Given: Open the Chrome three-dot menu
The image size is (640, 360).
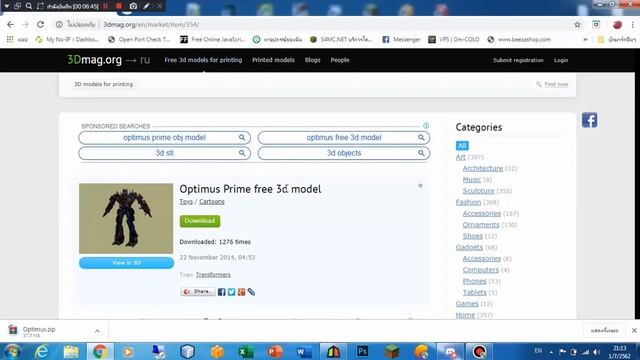Looking at the screenshot, I should coord(633,24).
